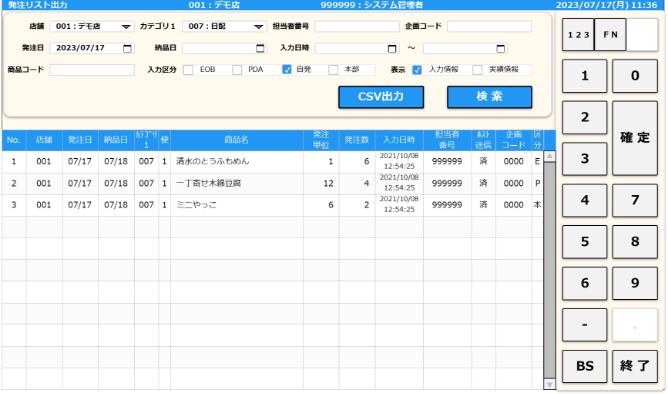This screenshot has height=394, width=668.
Task: Select the 発注数 column header
Action: coord(357,140)
